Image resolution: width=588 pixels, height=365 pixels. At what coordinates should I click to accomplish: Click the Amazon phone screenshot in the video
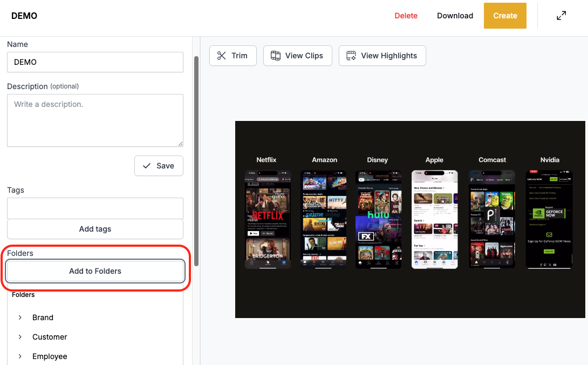coord(324,219)
